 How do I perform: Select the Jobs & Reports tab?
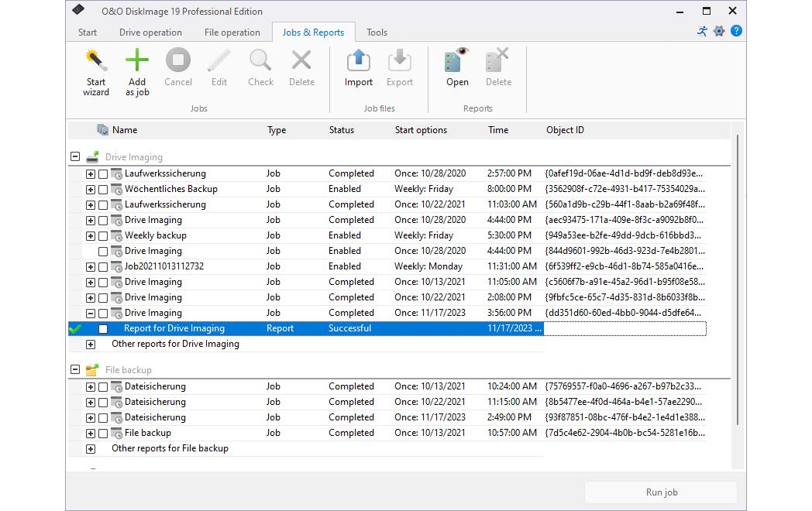pos(313,32)
